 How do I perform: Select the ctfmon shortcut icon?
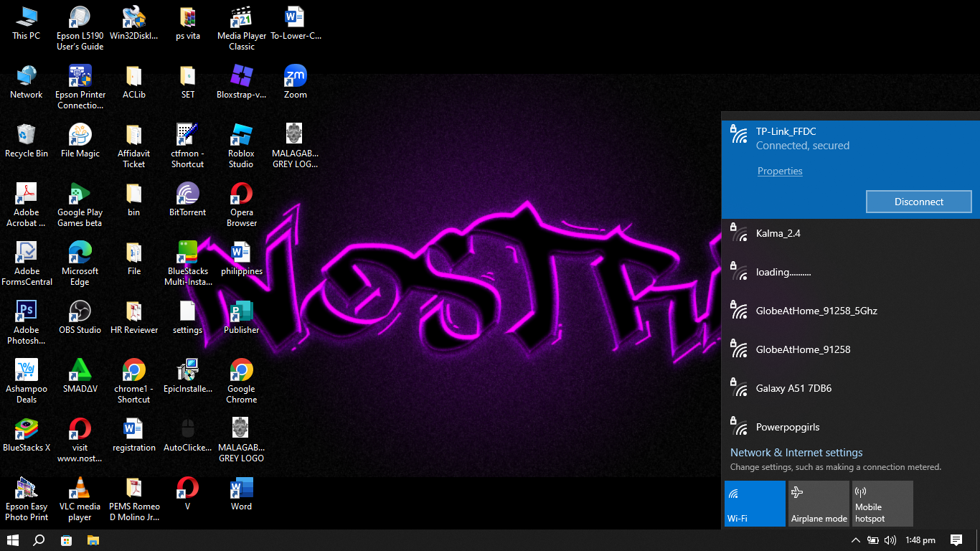point(188,146)
